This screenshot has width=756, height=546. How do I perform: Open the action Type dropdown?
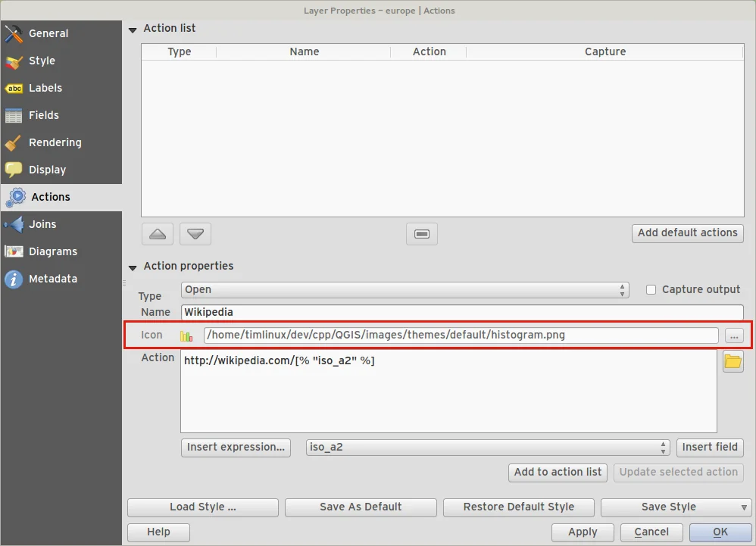point(405,290)
